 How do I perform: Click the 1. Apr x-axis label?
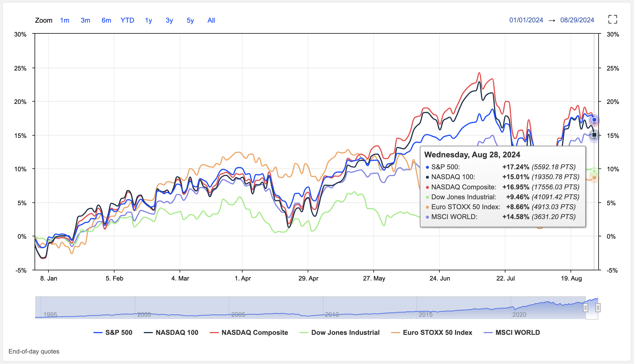click(243, 278)
